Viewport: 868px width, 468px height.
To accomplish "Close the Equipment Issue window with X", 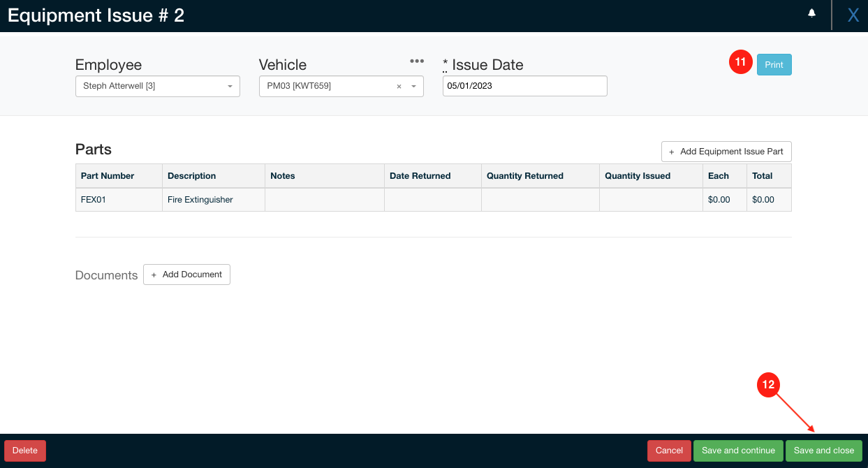I will [x=853, y=15].
